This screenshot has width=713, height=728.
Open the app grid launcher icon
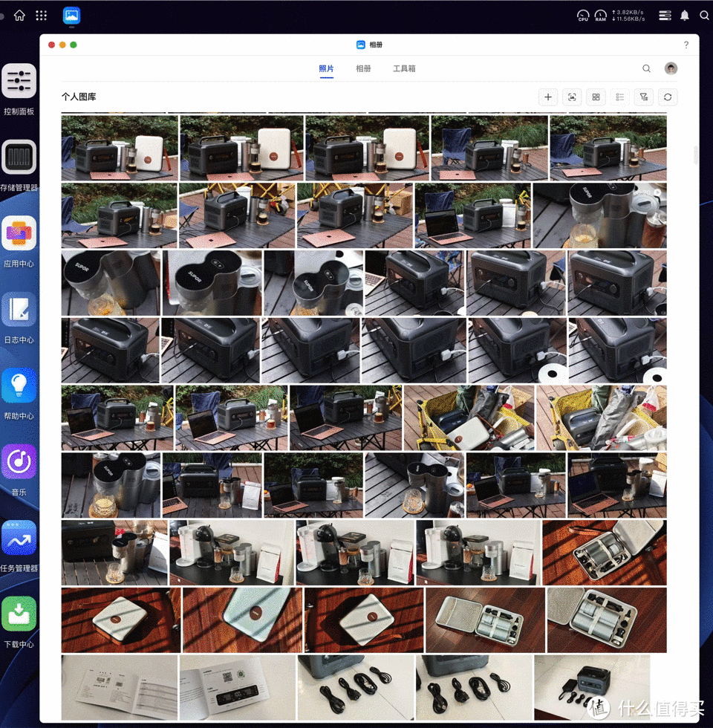42,16
